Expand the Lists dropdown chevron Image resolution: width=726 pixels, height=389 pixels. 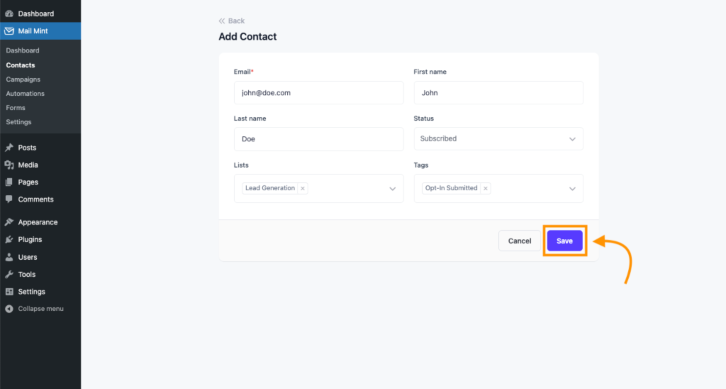point(392,188)
